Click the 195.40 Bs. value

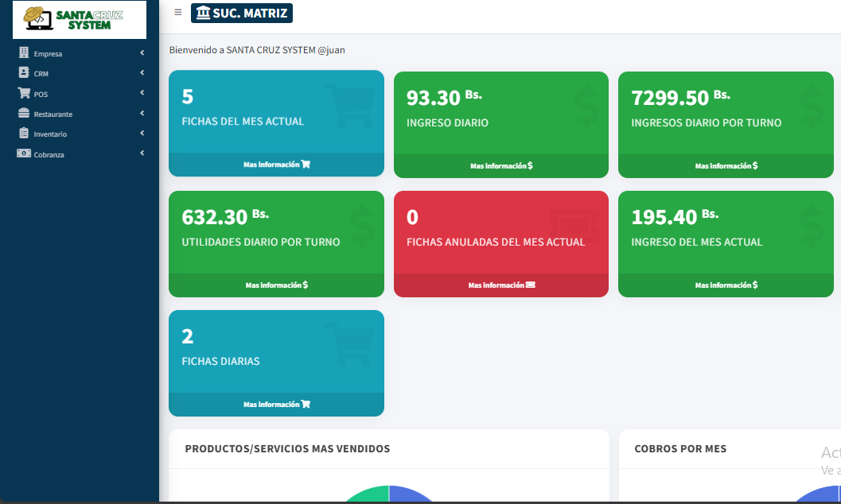point(675,217)
